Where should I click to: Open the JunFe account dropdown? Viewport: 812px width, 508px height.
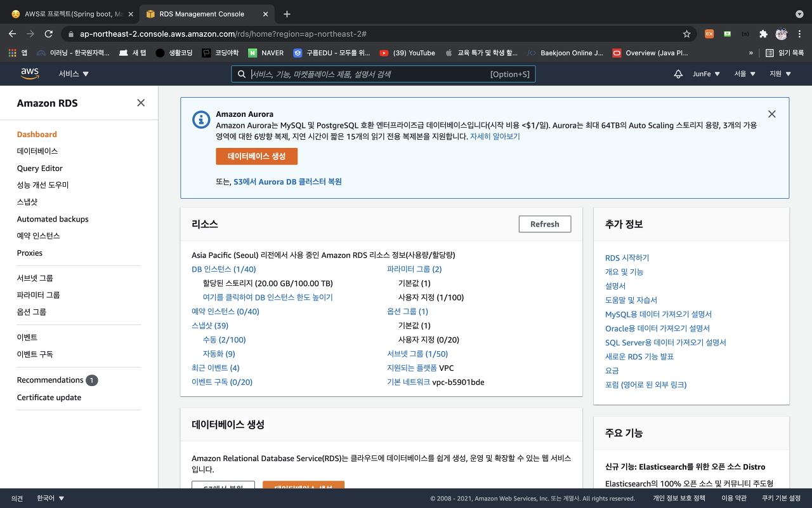pos(706,74)
